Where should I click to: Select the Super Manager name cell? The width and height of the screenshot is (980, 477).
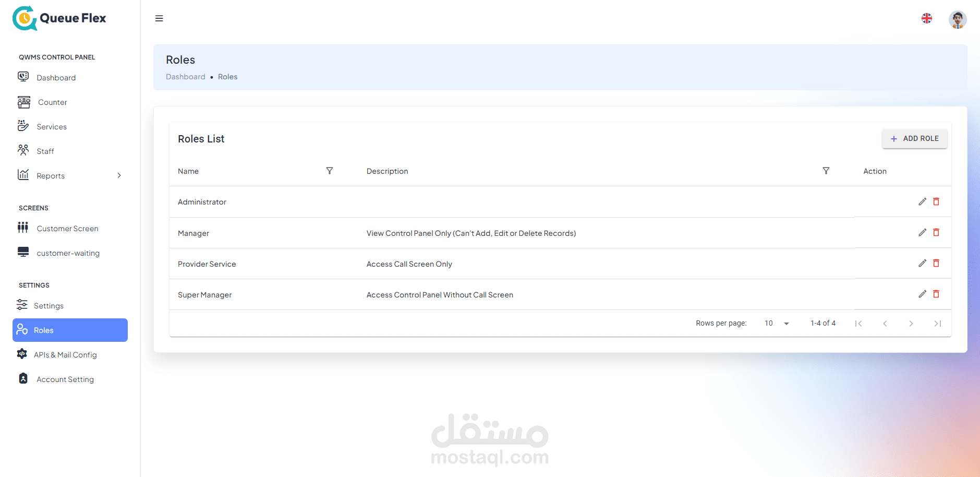205,295
